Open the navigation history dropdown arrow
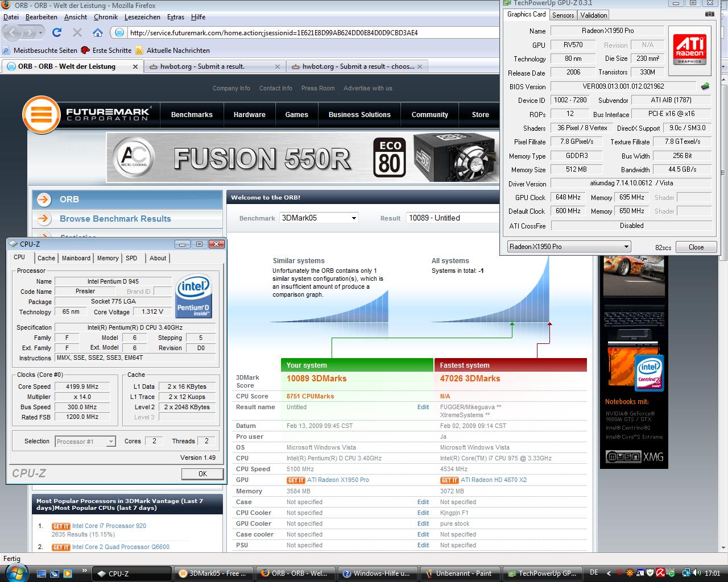Screen dimensions: 728x582 tap(42, 32)
